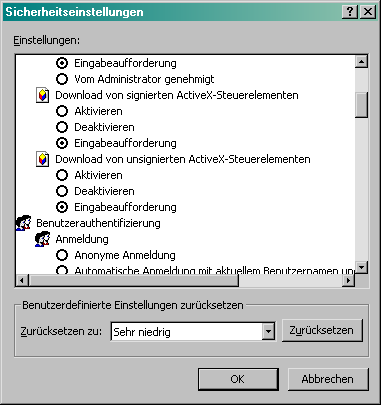Click the vertical scrollbar thumb
The height and width of the screenshot is (405, 381).
coord(361,105)
